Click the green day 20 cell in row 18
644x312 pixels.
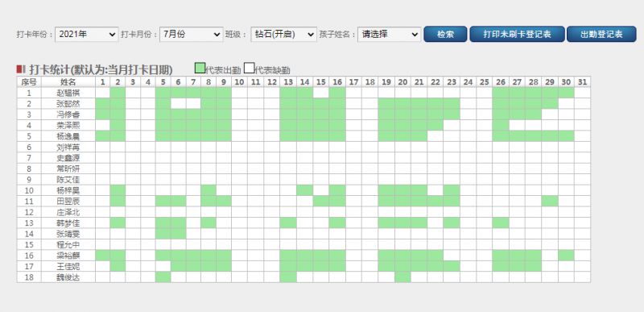402,277
